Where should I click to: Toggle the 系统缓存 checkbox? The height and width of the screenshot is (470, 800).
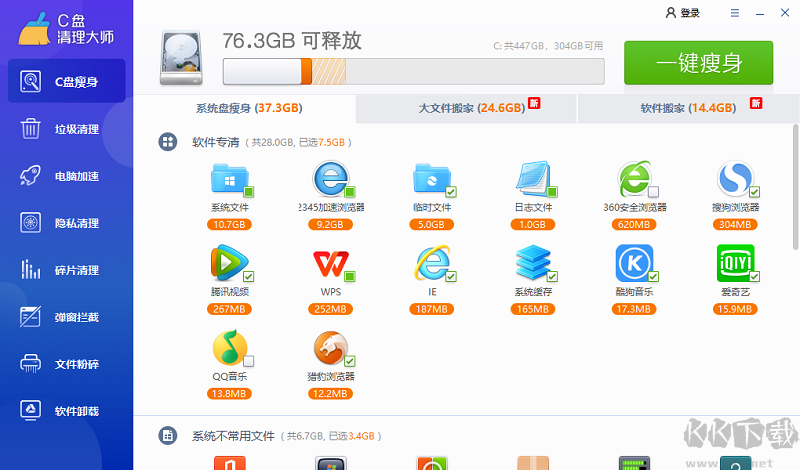pos(552,277)
